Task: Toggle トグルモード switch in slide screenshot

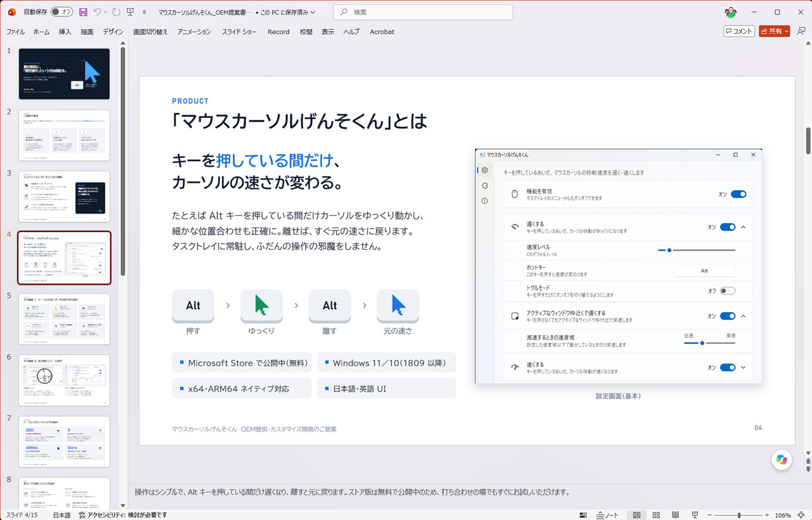Action: point(728,291)
